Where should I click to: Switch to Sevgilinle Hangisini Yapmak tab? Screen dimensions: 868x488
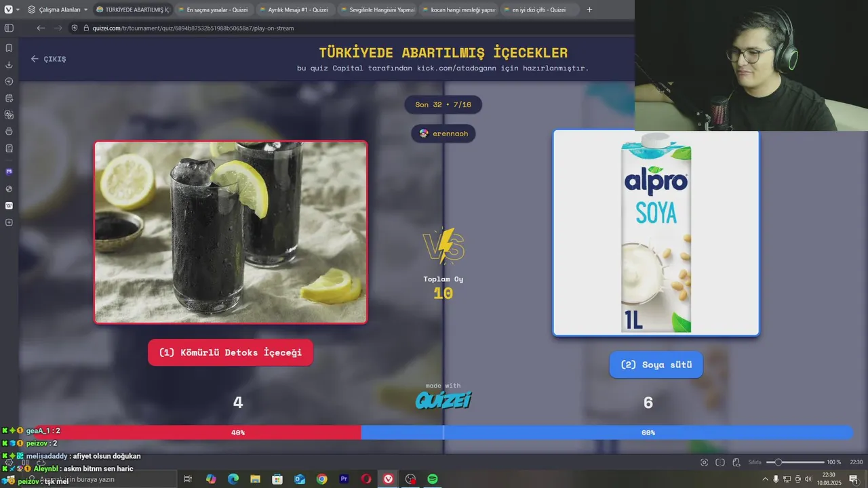[x=376, y=9]
